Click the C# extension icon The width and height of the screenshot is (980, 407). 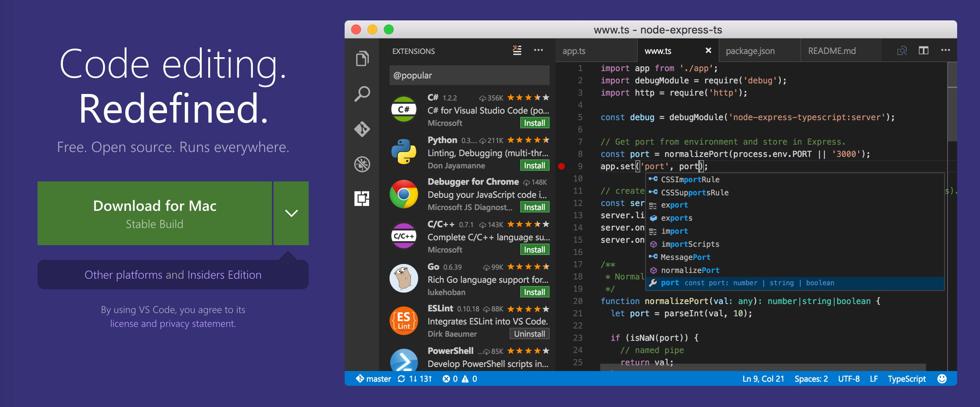click(x=404, y=109)
